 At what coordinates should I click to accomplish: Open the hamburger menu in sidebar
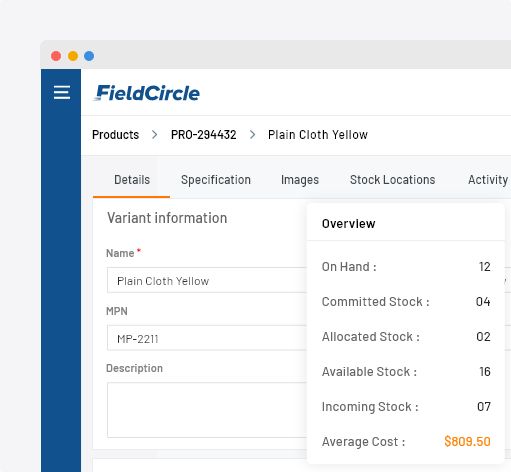[62, 92]
